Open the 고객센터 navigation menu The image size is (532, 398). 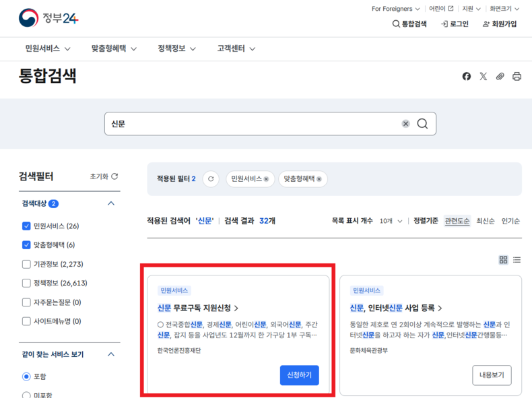pyautogui.click(x=236, y=49)
